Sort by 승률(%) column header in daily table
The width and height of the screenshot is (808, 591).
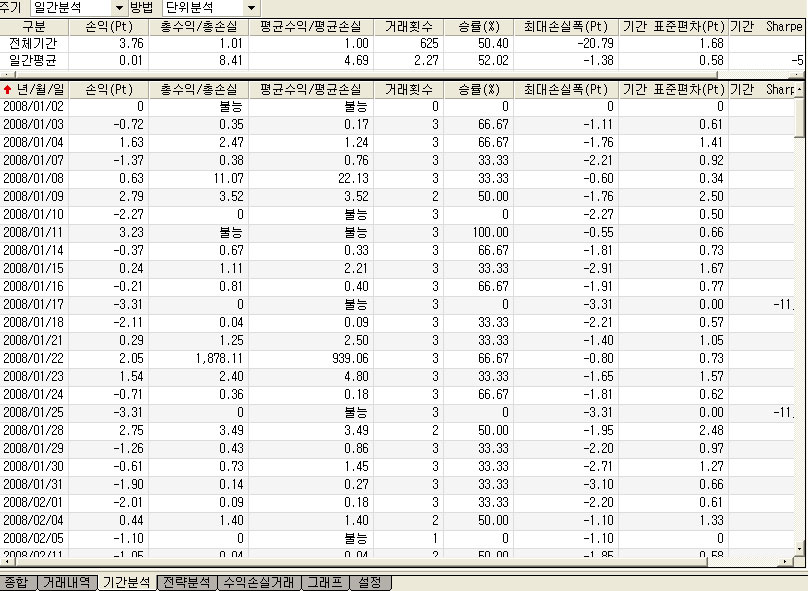(478, 90)
